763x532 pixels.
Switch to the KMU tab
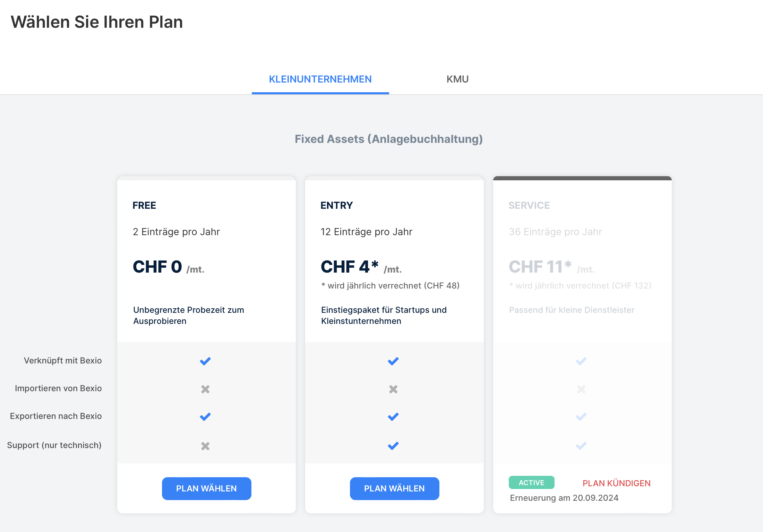(x=457, y=79)
